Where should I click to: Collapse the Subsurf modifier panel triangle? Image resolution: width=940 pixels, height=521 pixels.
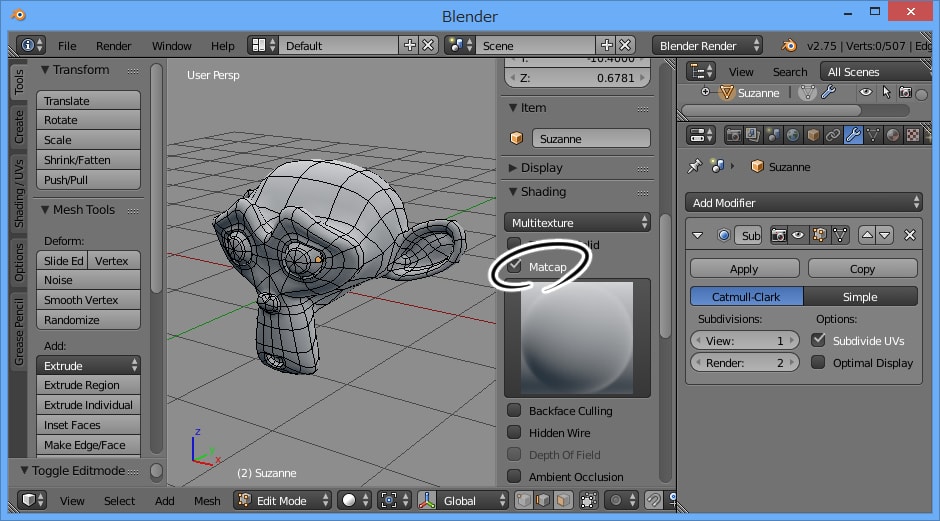tap(697, 235)
